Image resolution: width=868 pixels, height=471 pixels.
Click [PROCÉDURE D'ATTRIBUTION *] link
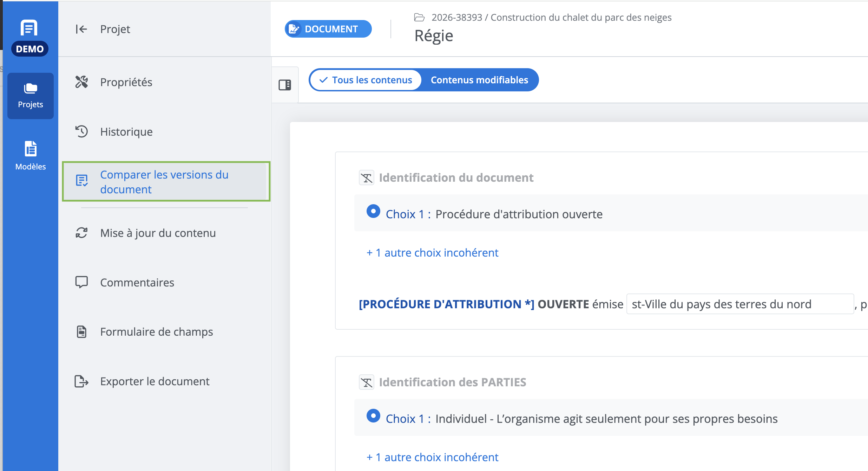coord(446,304)
